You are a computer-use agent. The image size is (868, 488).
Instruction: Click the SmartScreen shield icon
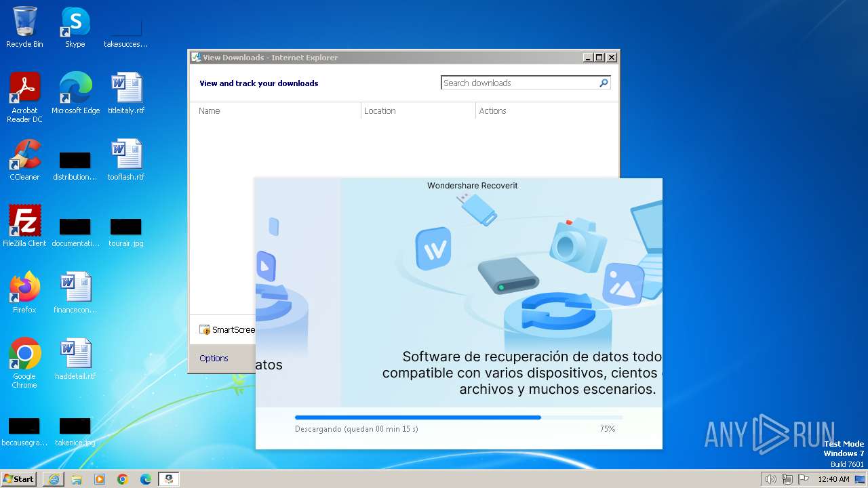[205, 330]
